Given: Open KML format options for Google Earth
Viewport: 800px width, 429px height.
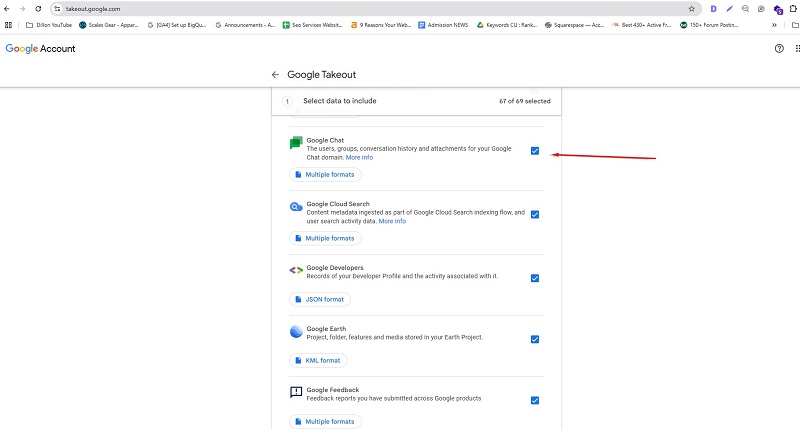Looking at the screenshot, I should pos(319,360).
